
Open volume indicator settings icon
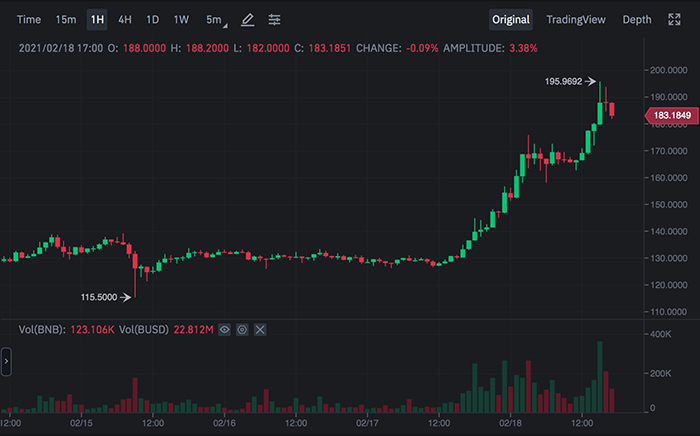point(242,330)
